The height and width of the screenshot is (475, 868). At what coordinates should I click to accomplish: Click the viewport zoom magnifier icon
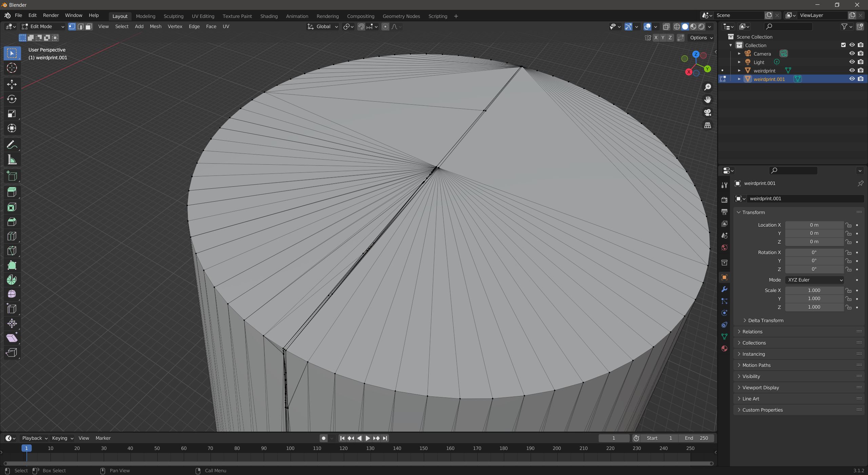(x=708, y=87)
